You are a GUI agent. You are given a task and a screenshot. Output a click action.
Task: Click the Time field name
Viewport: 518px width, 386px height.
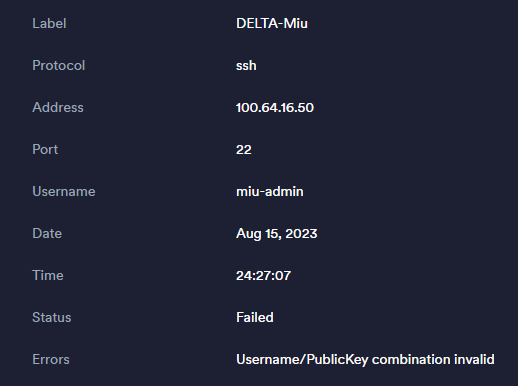tap(48, 276)
